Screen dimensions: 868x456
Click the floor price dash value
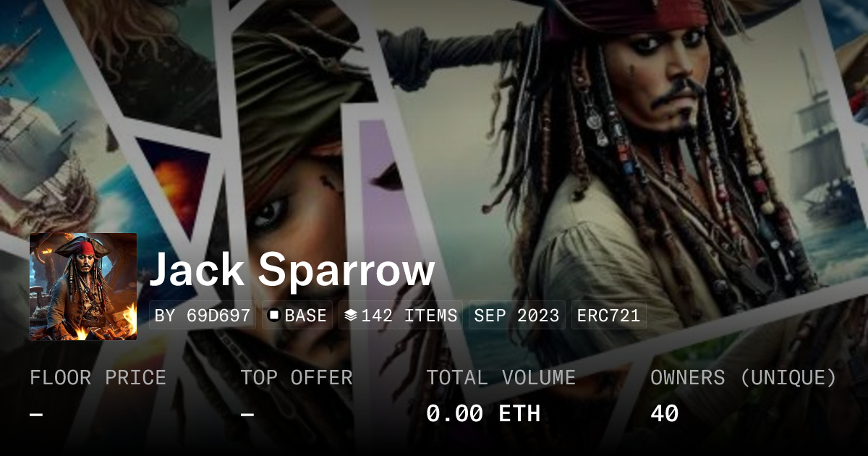click(36, 414)
